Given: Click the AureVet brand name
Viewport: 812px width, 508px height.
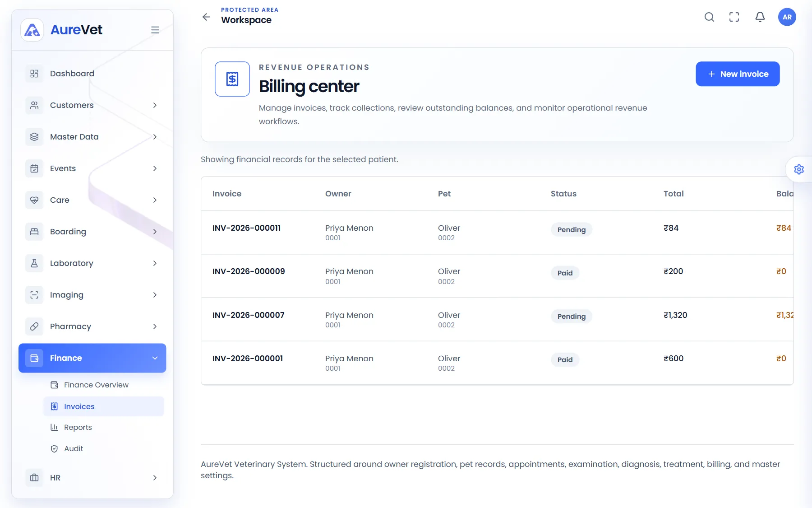Looking at the screenshot, I should click(x=76, y=30).
